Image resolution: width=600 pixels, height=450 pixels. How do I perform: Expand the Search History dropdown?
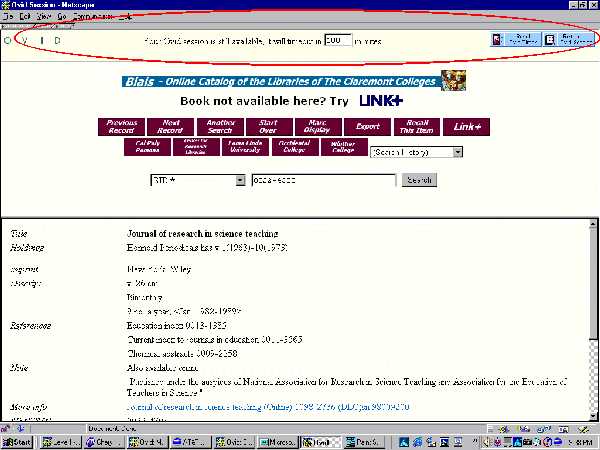tap(416, 152)
